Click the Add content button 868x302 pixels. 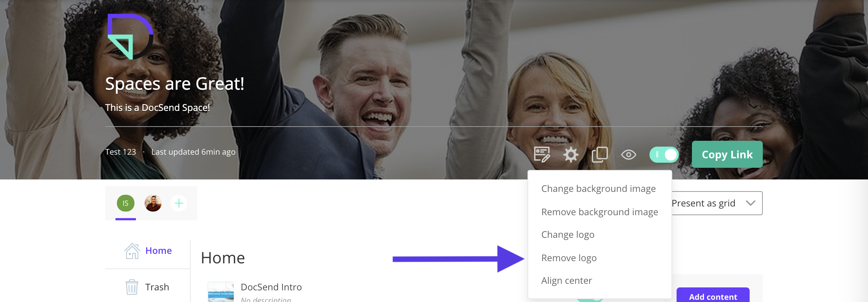tap(713, 295)
